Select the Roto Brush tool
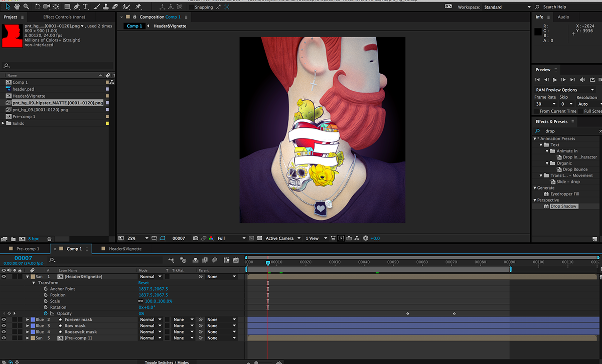This screenshot has width=602, height=364. click(126, 7)
